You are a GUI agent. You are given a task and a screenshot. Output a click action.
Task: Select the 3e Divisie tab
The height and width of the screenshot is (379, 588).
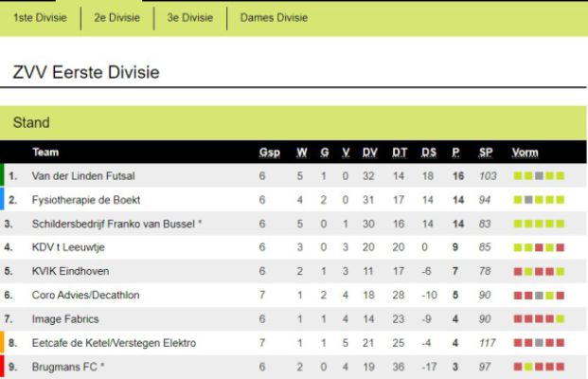190,18
